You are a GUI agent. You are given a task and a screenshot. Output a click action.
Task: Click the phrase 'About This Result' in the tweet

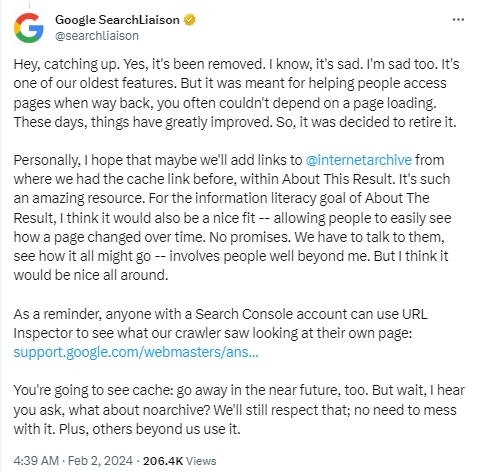(339, 179)
